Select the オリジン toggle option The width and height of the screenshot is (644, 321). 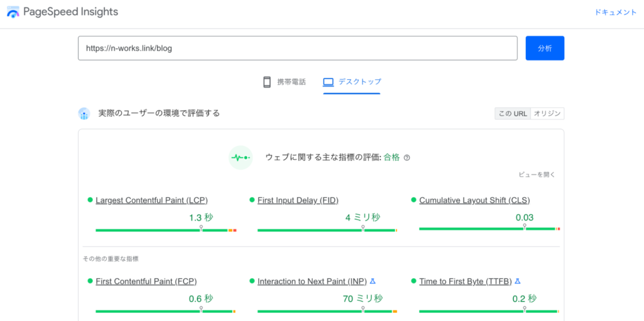coord(547,114)
